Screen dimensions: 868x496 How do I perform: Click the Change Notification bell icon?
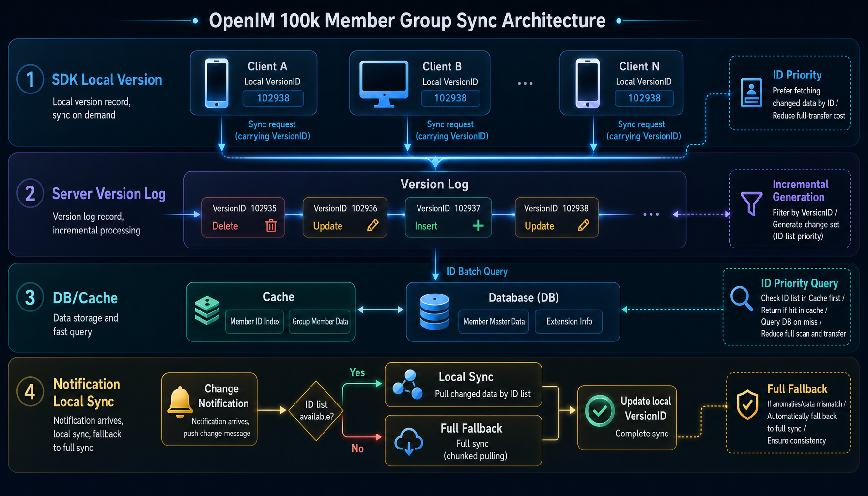180,402
